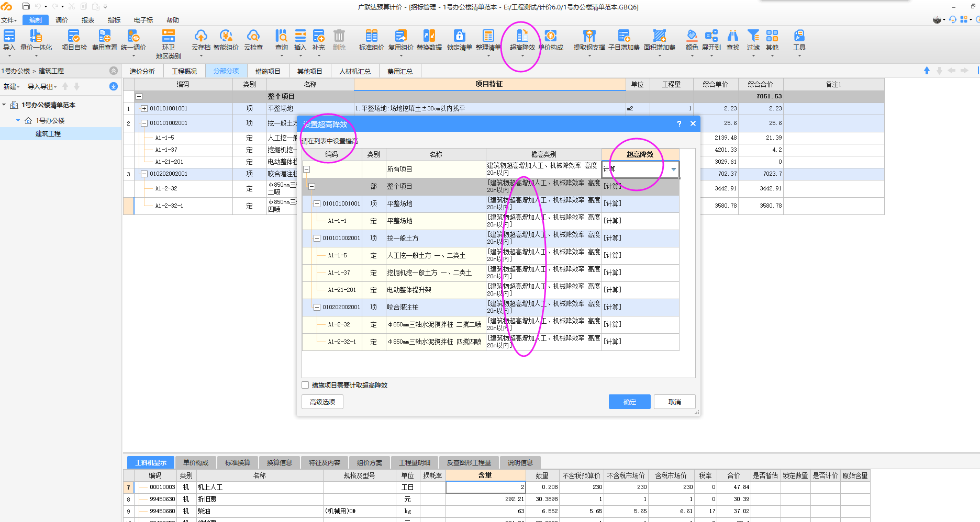980x522 pixels.
Task: Launch 智能组价 smart pricing tool
Action: point(226,40)
